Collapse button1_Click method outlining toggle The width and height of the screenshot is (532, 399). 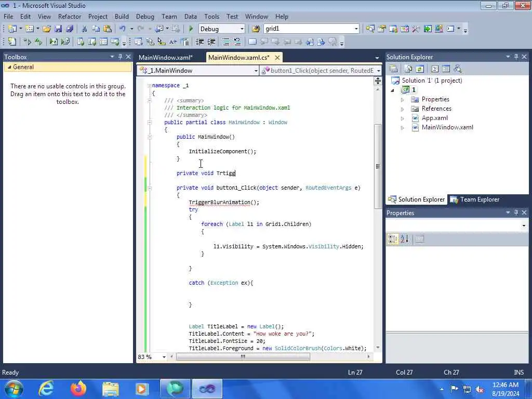click(149, 188)
